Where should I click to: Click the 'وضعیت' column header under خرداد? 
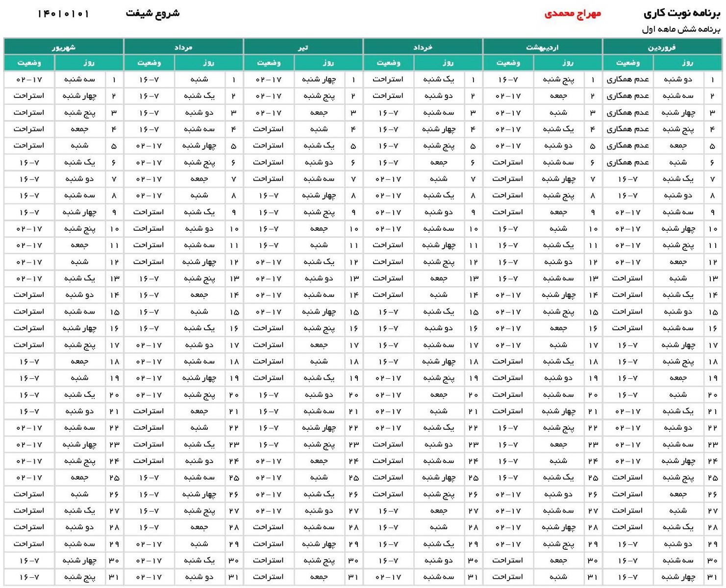(x=388, y=63)
